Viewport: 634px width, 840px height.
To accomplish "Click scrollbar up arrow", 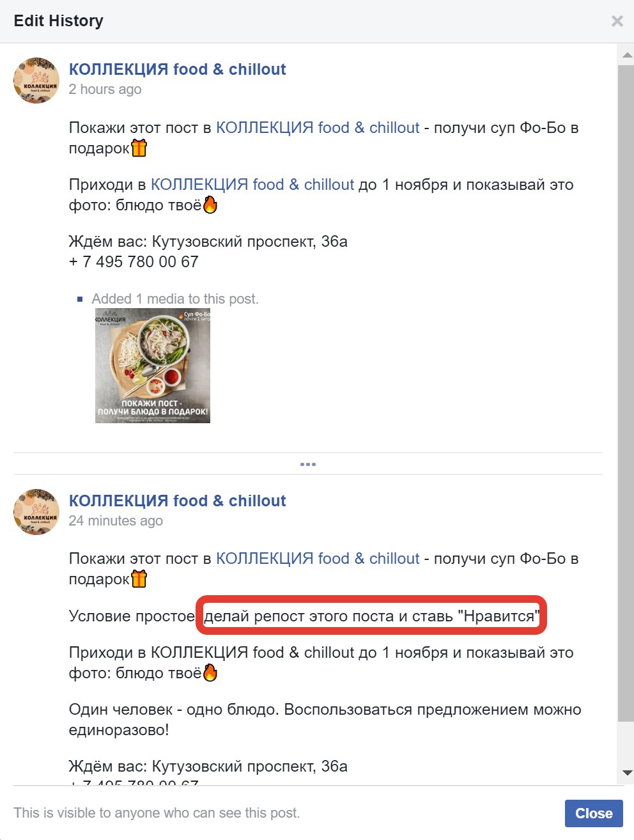I will 627,56.
